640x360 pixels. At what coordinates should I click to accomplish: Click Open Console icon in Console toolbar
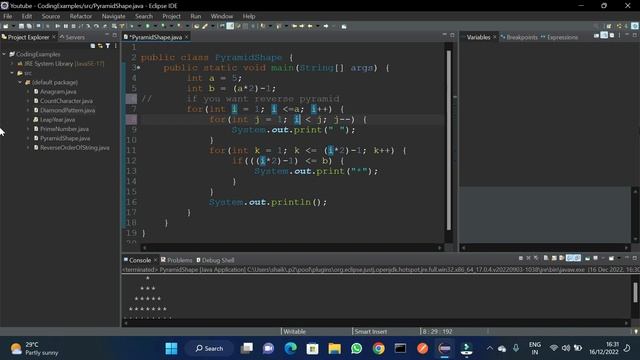(611, 258)
